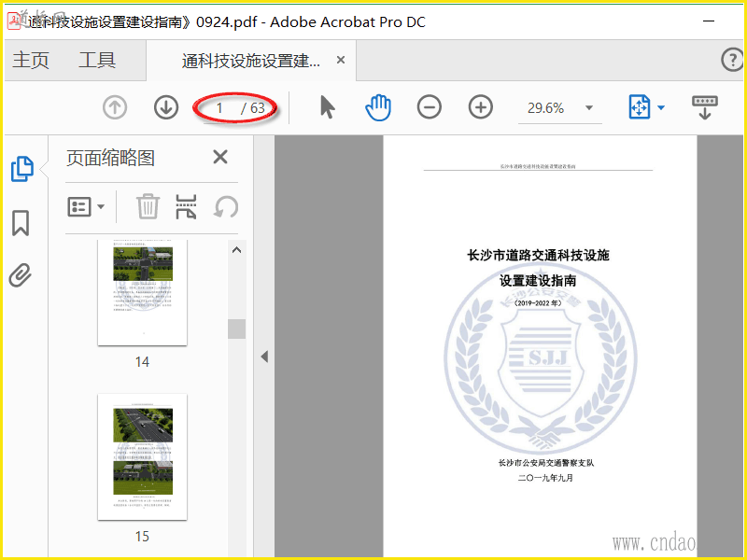
Task: Click the Acrobat PDF title bar icon
Action: pos(14,21)
